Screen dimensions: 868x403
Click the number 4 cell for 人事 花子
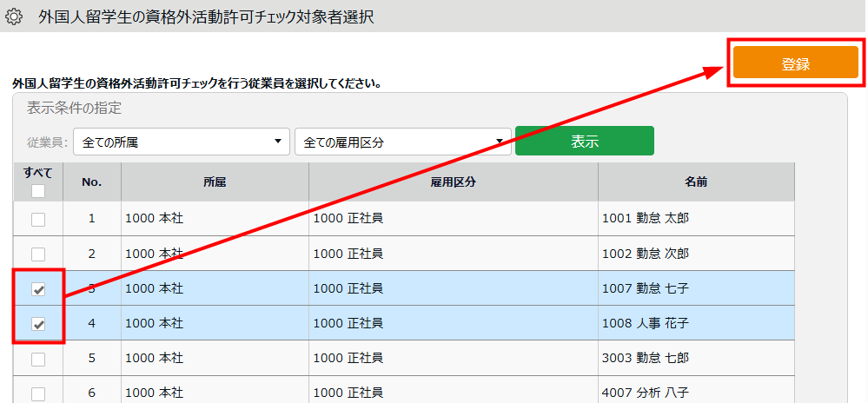[92, 323]
